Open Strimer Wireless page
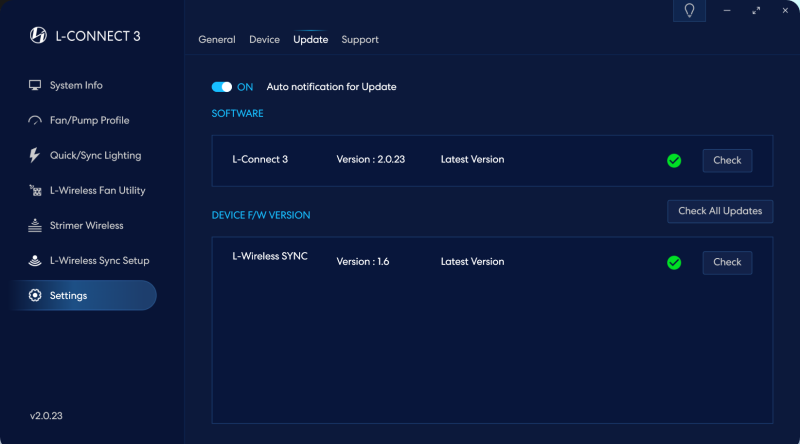 point(86,226)
